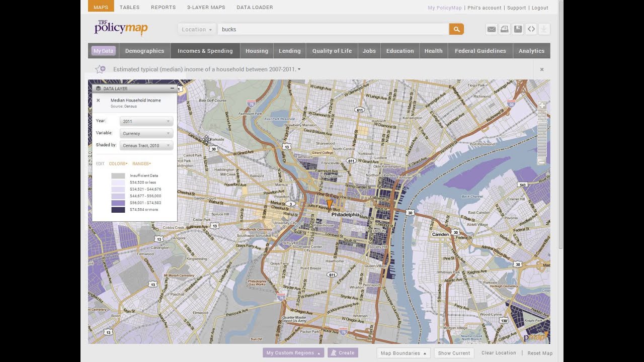Click the Clear Location link
Image resolution: width=644 pixels, height=362 pixels.
click(x=499, y=353)
